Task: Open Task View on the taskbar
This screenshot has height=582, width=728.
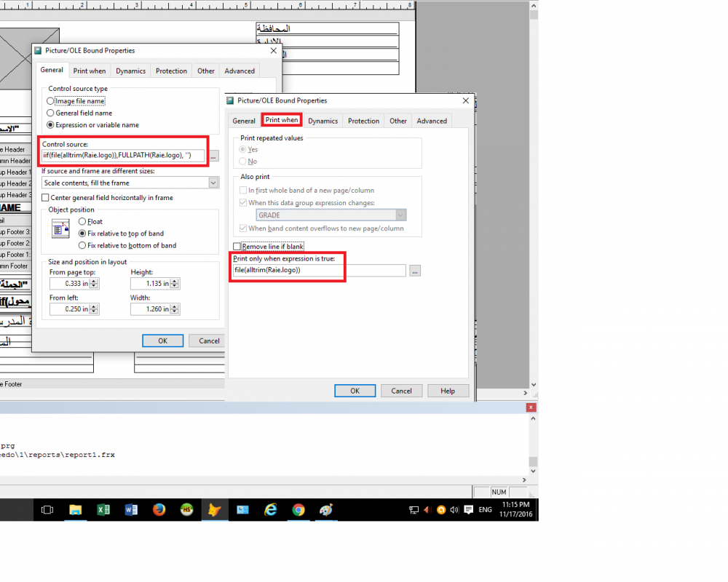Action: pyautogui.click(x=47, y=510)
